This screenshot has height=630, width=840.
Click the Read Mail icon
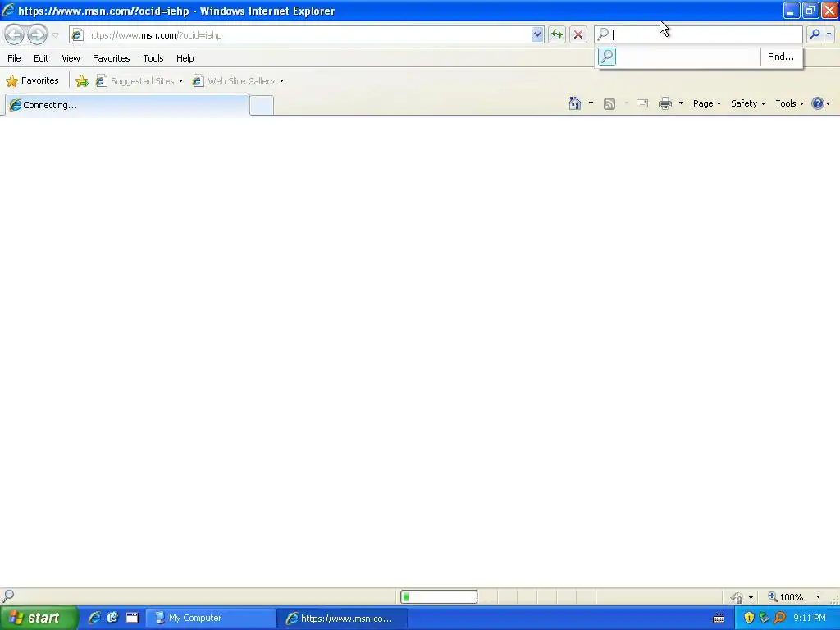(x=642, y=103)
